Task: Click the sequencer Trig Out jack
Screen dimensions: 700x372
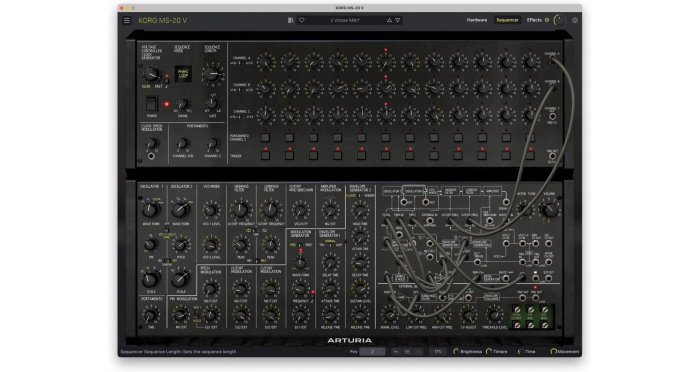Action: point(552,156)
